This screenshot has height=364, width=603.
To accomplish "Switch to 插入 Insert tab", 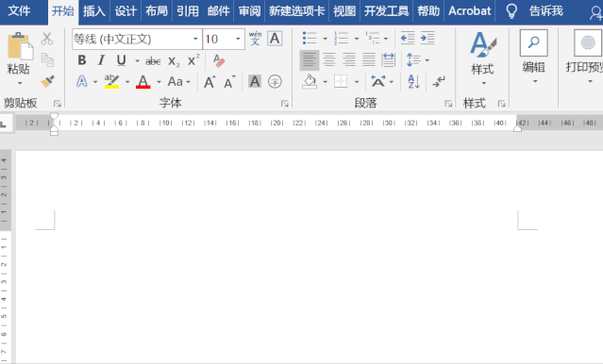I will (94, 11).
